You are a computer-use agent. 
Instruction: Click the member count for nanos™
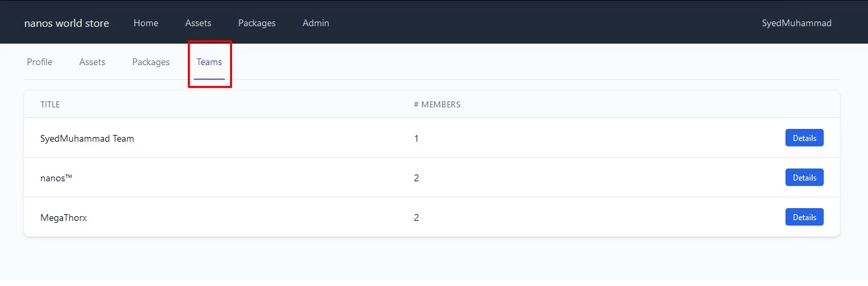417,178
